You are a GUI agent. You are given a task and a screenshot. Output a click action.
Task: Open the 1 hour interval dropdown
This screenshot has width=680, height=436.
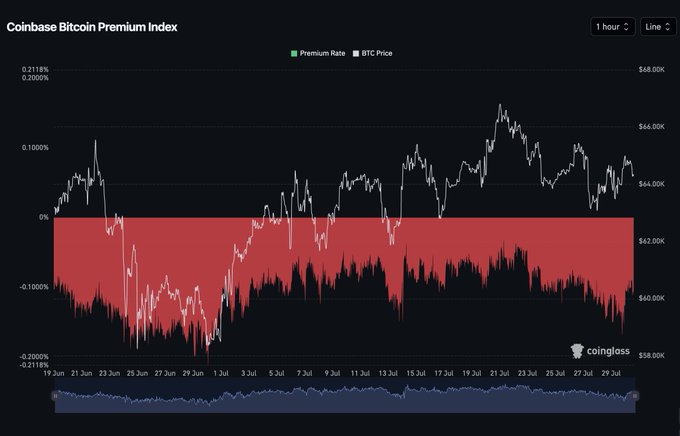pos(612,27)
